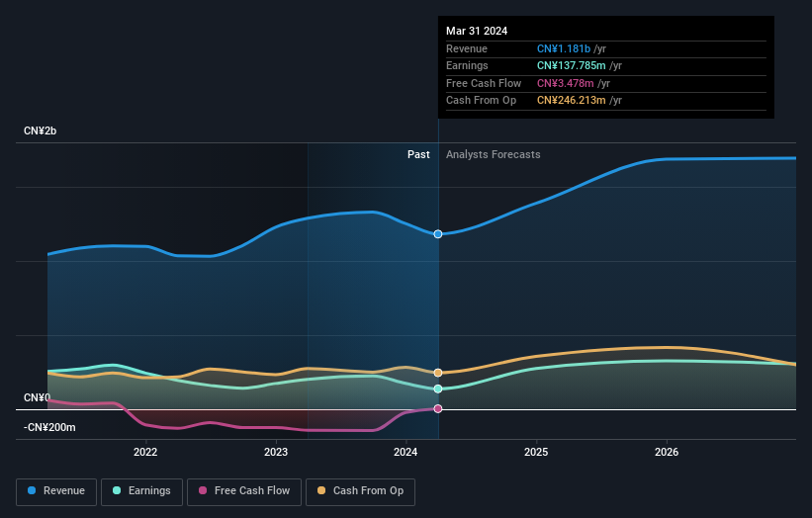Click the -CN¥200m y-axis label
812x518 pixels.
click(49, 427)
